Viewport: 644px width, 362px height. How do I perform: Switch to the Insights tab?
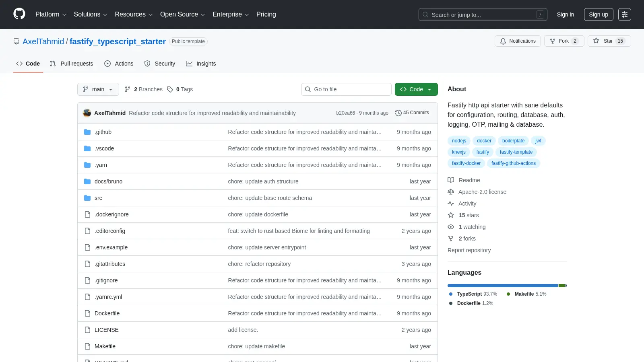[x=201, y=64]
